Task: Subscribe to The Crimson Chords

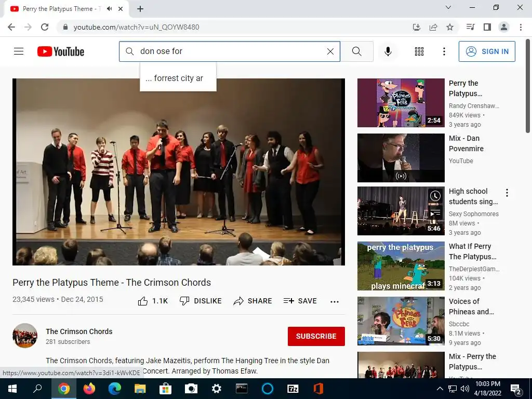Action: (x=316, y=336)
